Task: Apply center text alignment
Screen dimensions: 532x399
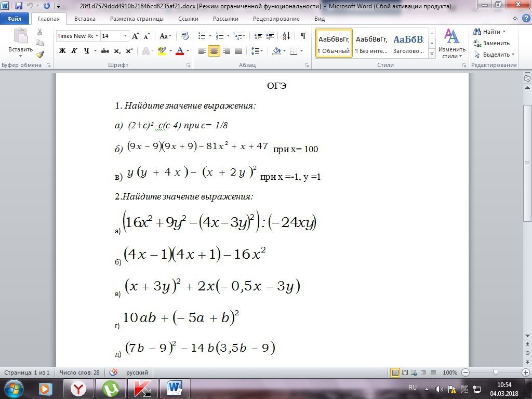Action: (213, 50)
